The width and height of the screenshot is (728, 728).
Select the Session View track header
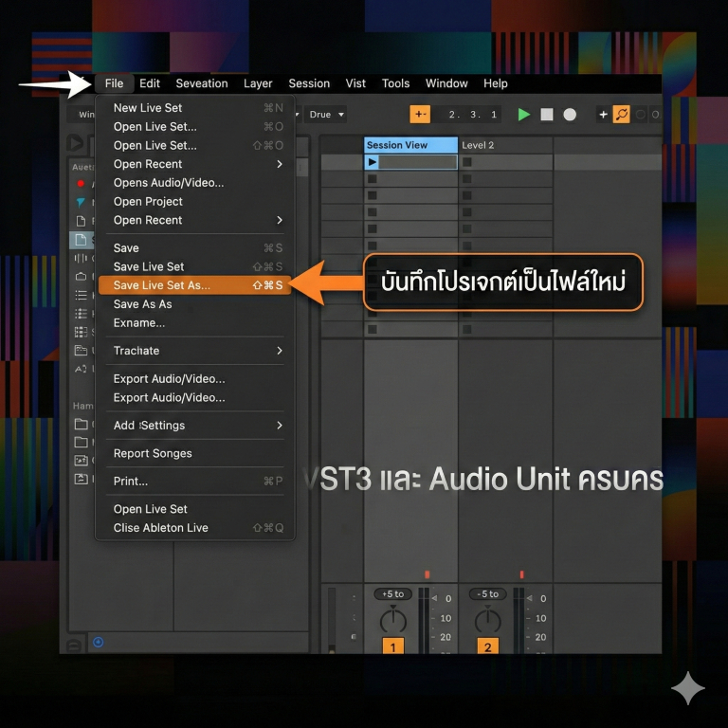tap(410, 145)
